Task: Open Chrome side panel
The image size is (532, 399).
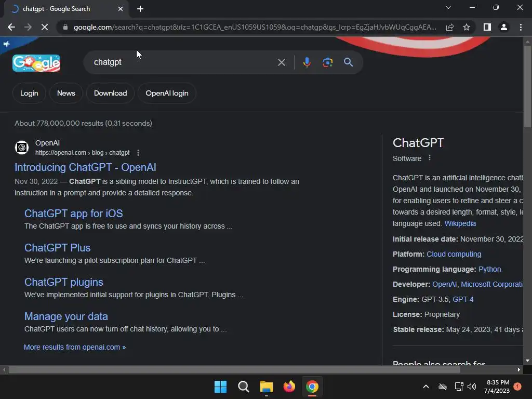Action: coord(487,27)
